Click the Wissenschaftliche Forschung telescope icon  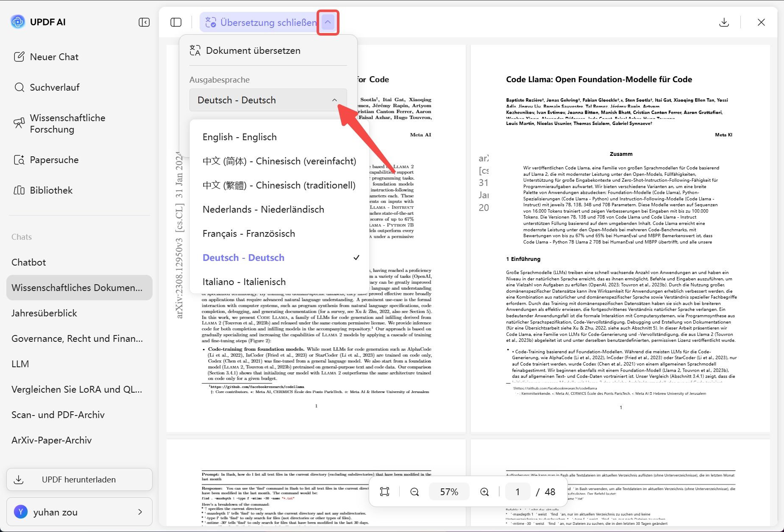(19, 123)
